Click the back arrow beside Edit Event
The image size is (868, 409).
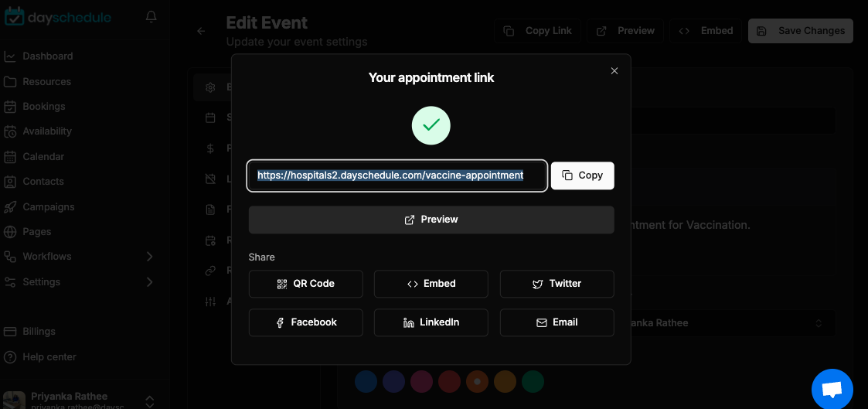coord(201,31)
